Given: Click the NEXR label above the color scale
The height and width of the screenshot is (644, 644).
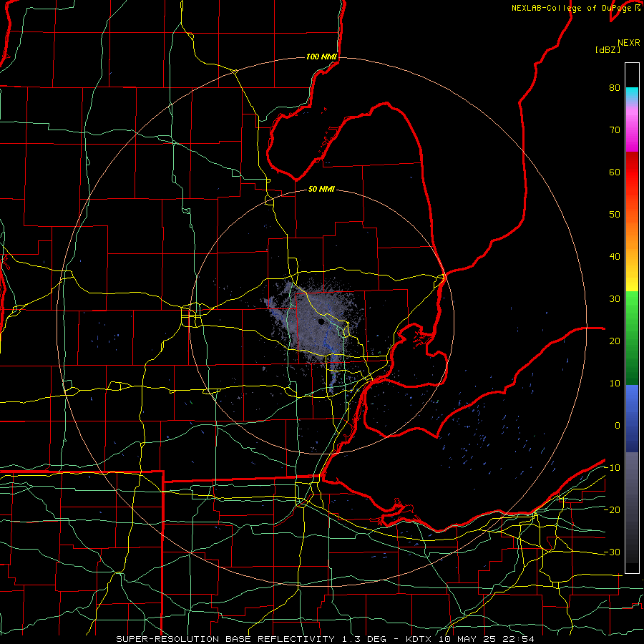Looking at the screenshot, I should tap(629, 43).
